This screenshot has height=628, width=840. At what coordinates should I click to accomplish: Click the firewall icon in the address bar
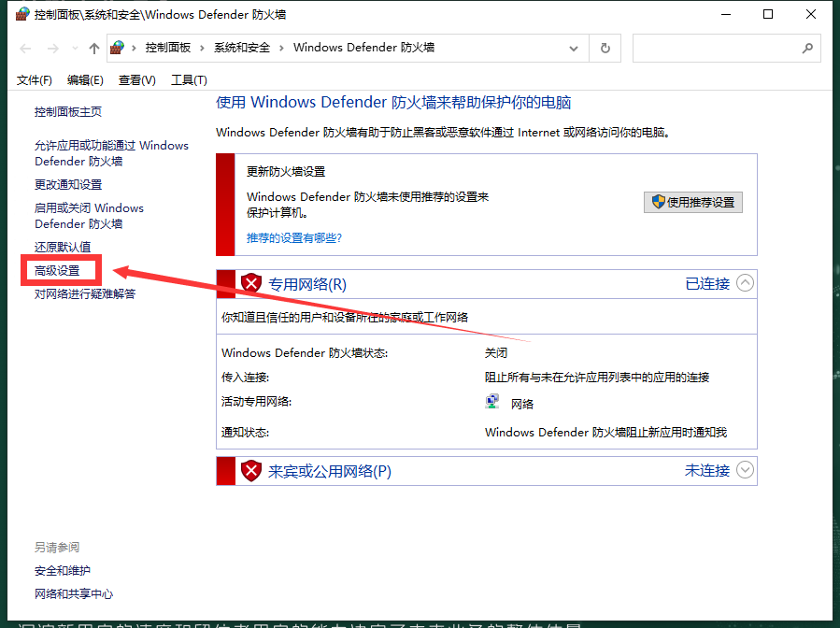pos(118,48)
